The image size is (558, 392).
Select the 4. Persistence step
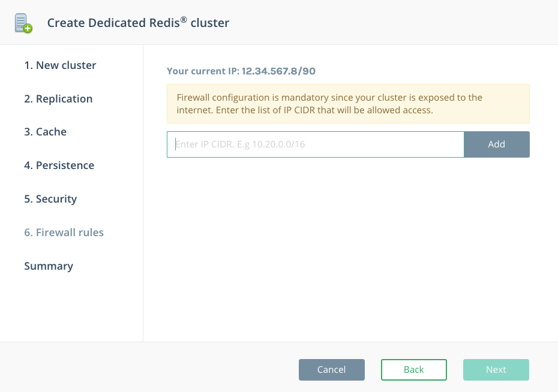59,165
